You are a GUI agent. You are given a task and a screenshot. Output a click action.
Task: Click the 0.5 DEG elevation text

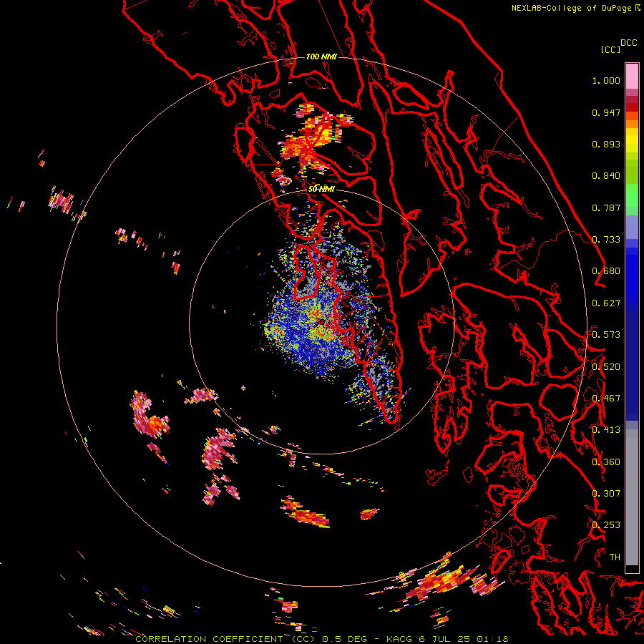point(345,639)
